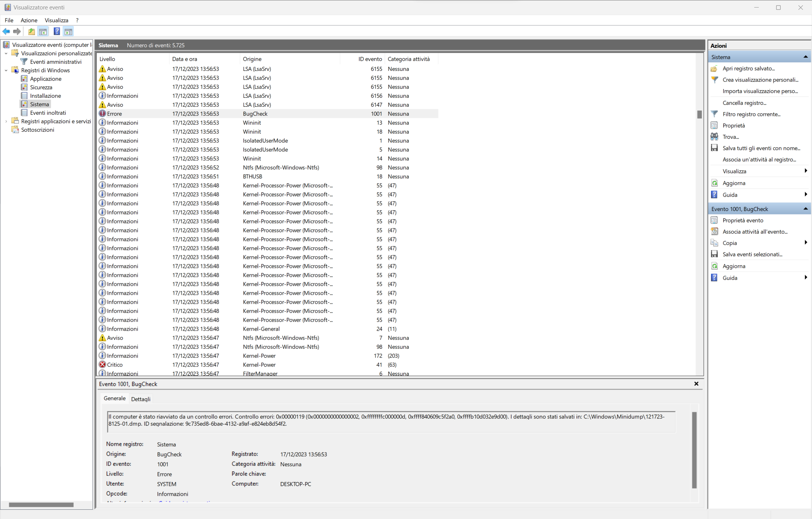Click Cancella registro action

tap(744, 103)
